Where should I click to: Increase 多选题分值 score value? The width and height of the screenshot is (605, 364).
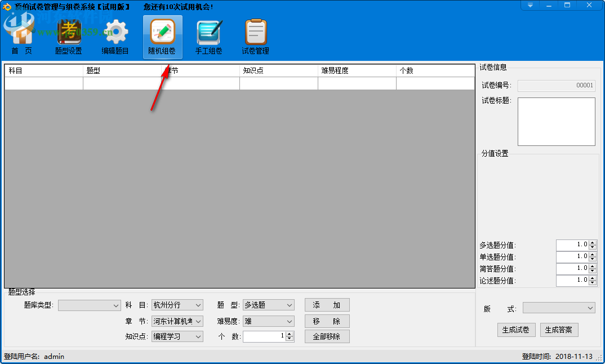[592, 242]
